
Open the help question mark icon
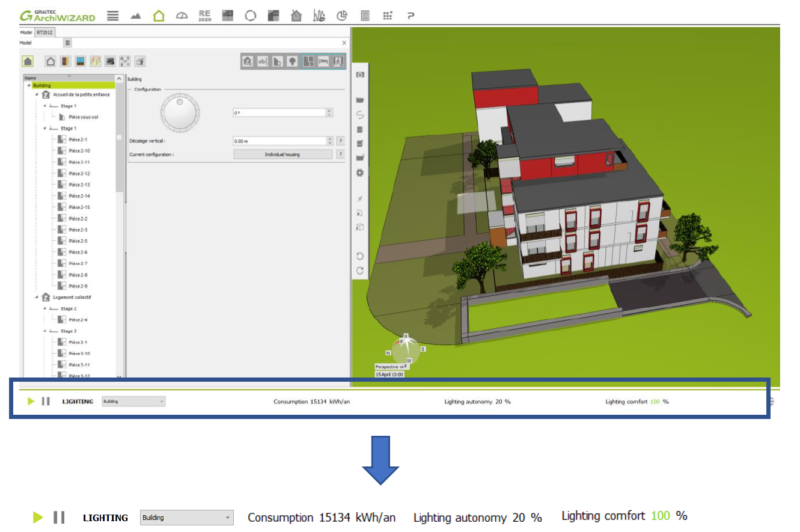411,16
